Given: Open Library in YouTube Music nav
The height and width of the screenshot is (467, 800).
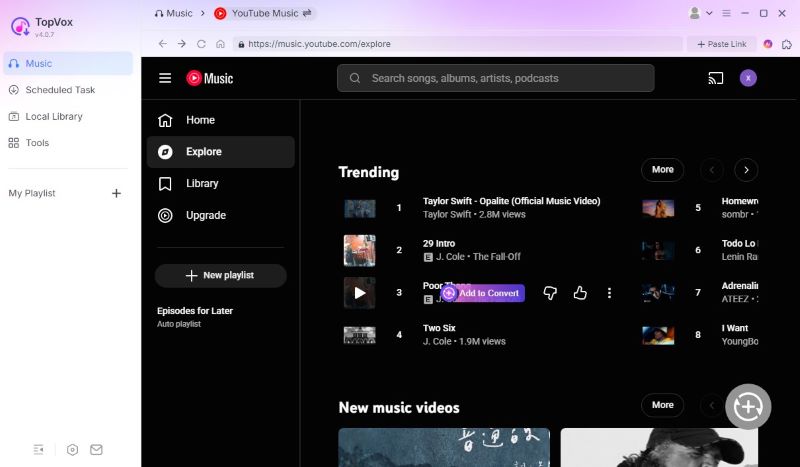Looking at the screenshot, I should (x=220, y=183).
